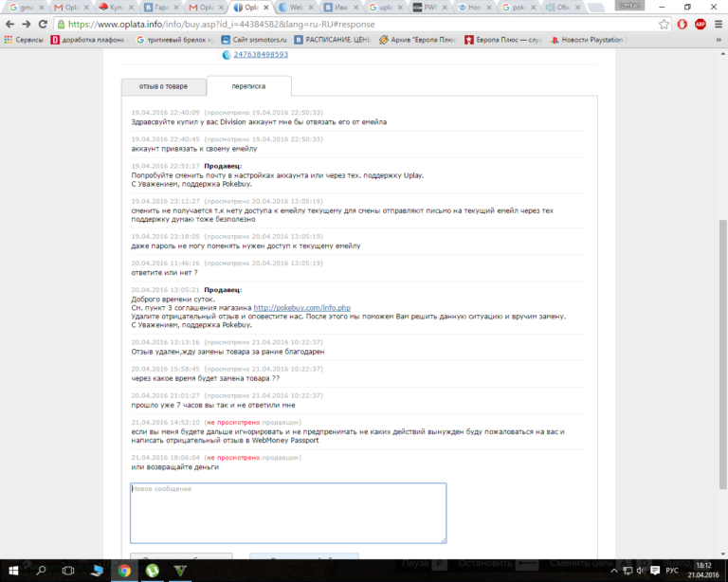Open the Opera-style red extension icon
This screenshot has height=582, width=728.
tap(682, 24)
